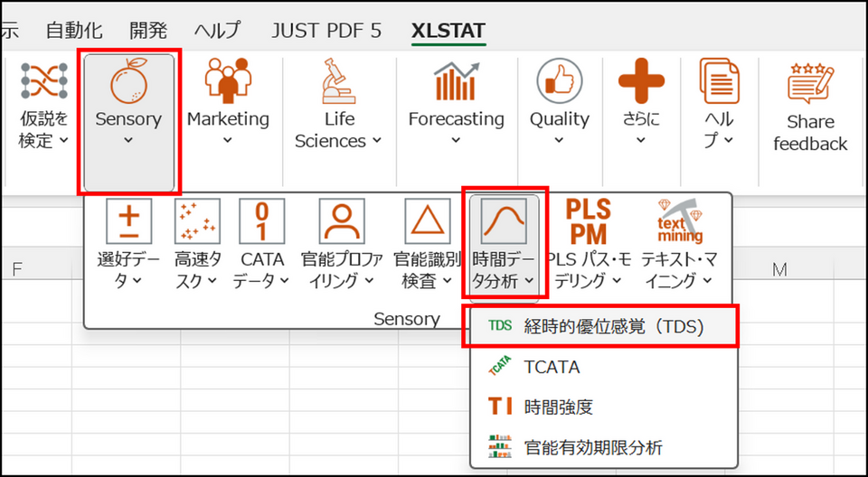This screenshot has width=868, height=477.
Task: Open the Quality thumbs-up icon
Action: pyautogui.click(x=559, y=81)
